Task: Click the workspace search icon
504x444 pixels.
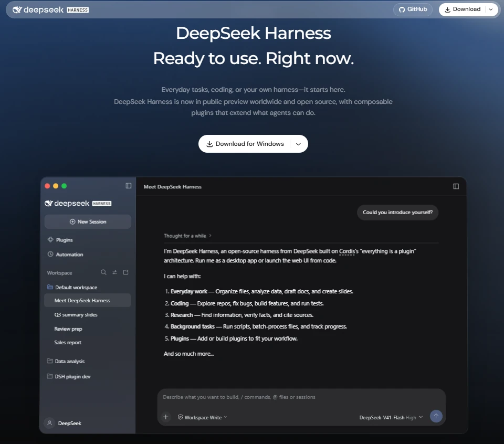Action: click(103, 272)
